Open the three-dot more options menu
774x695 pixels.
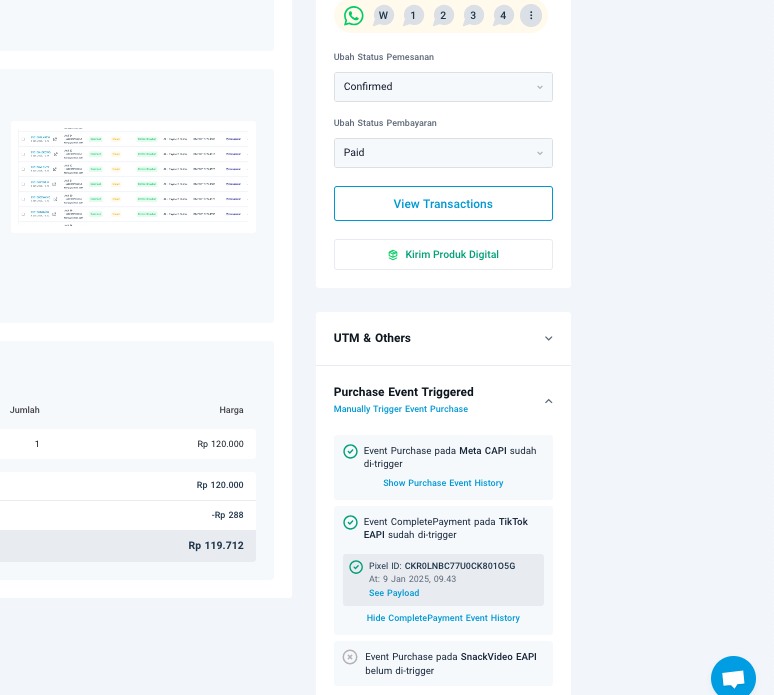(531, 16)
